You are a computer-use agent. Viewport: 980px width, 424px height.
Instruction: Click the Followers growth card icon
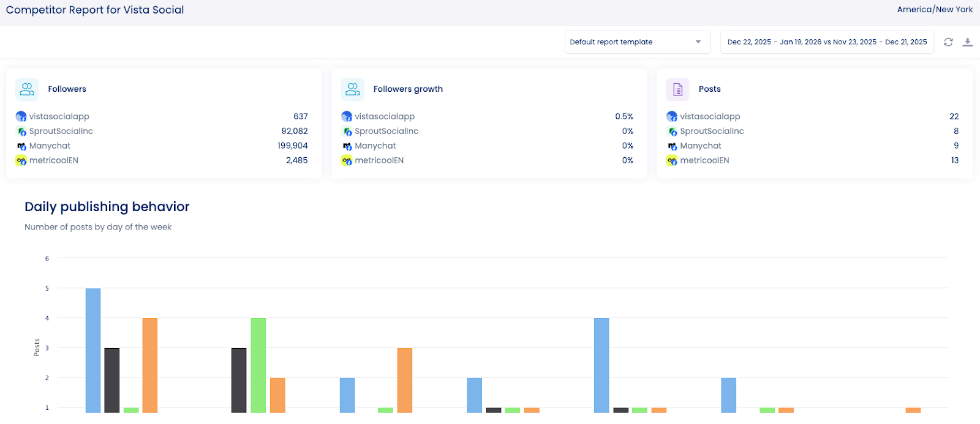click(352, 89)
